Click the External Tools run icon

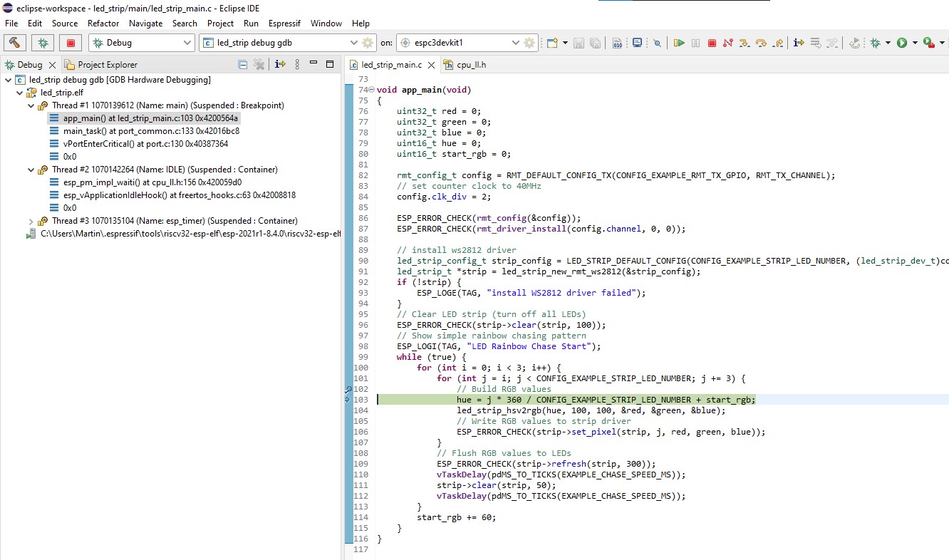pos(928,43)
